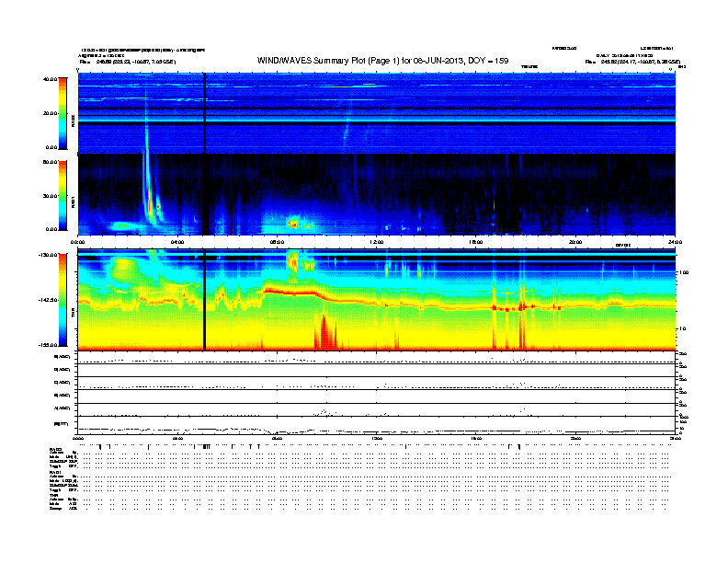Viewport: 728px width, 563px height.
Task: Click the rotated RAD1 axis label
Action: tap(73, 202)
